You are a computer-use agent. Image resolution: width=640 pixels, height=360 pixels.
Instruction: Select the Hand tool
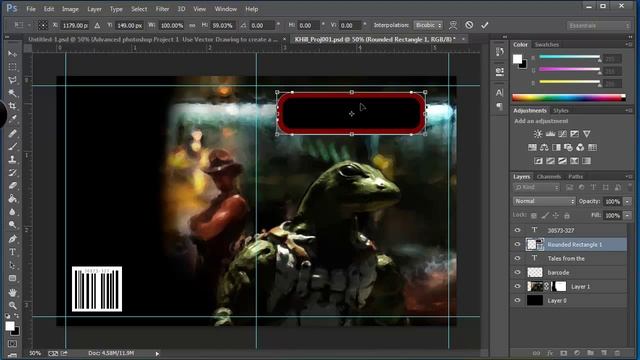[12, 292]
